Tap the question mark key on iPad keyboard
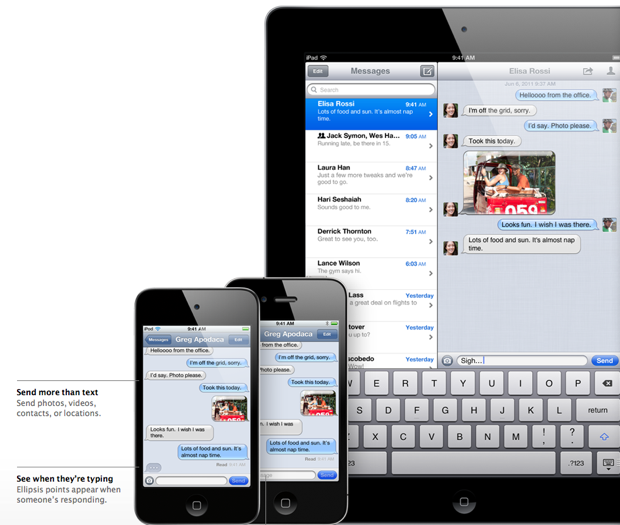Screen dimensions: 620x525 (572, 436)
